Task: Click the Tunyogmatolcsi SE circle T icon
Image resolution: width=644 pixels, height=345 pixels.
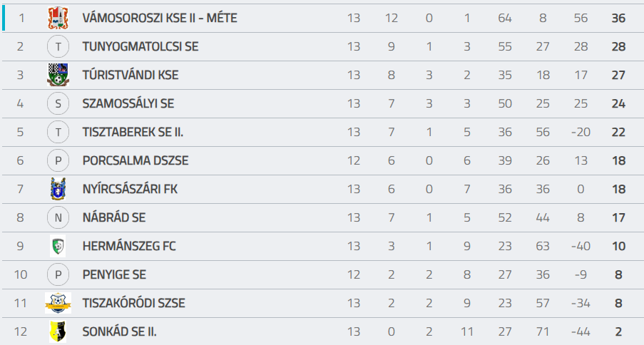Action: (58, 46)
